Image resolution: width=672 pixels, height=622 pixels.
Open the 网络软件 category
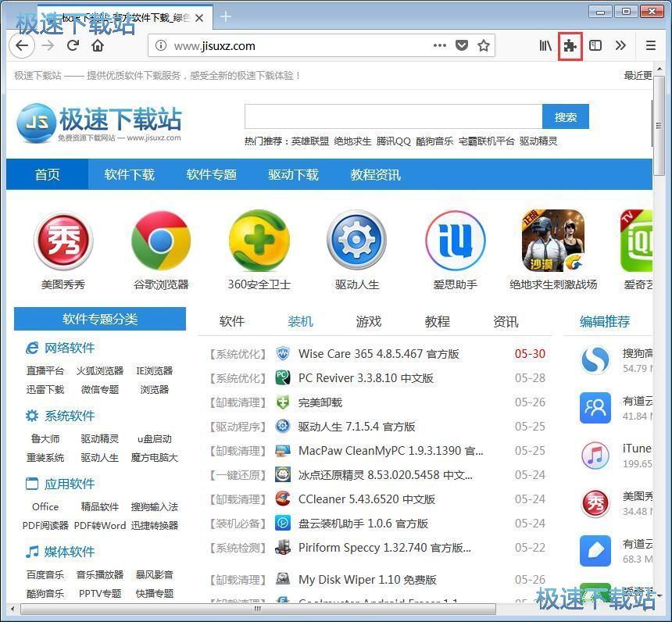[x=70, y=348]
